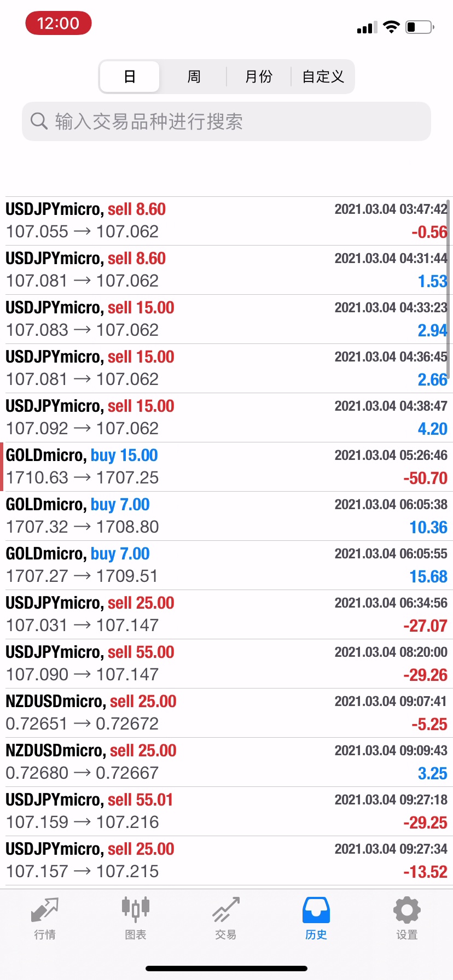
Task: Select the 日 day period segment
Action: [x=130, y=77]
